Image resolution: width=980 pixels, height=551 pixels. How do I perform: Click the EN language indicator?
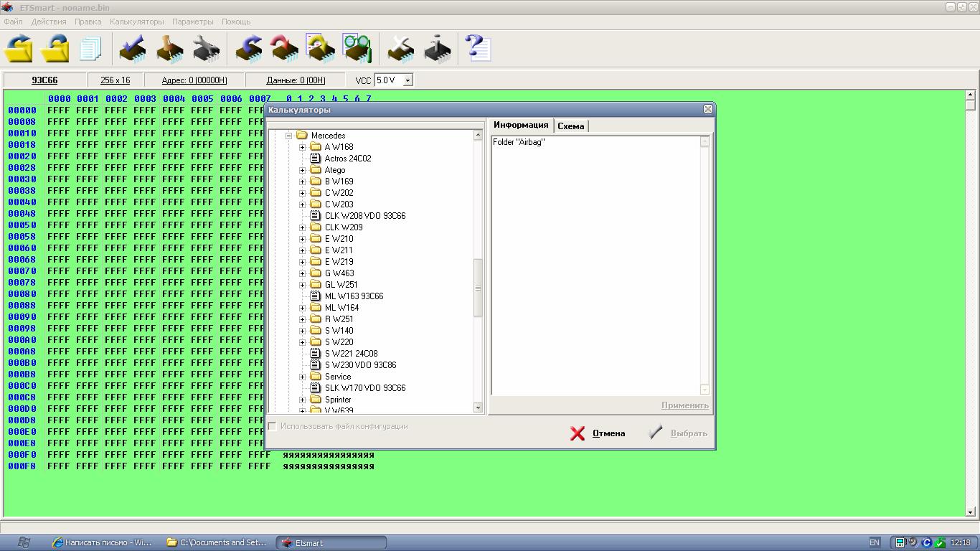click(x=875, y=542)
